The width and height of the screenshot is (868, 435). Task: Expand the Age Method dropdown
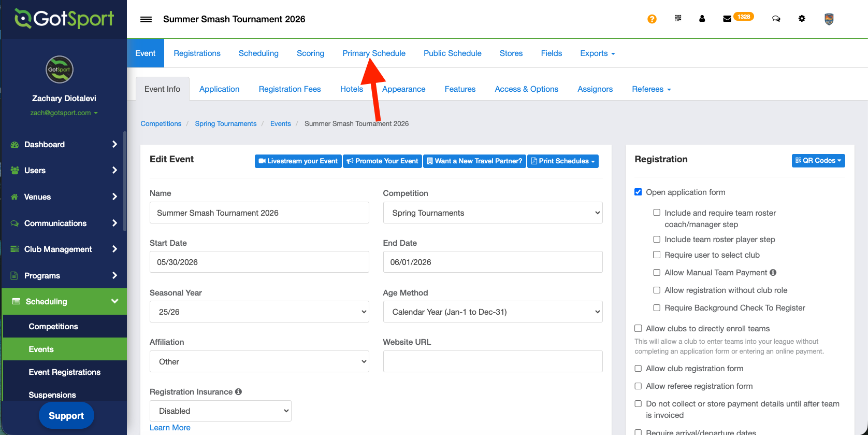(x=493, y=312)
